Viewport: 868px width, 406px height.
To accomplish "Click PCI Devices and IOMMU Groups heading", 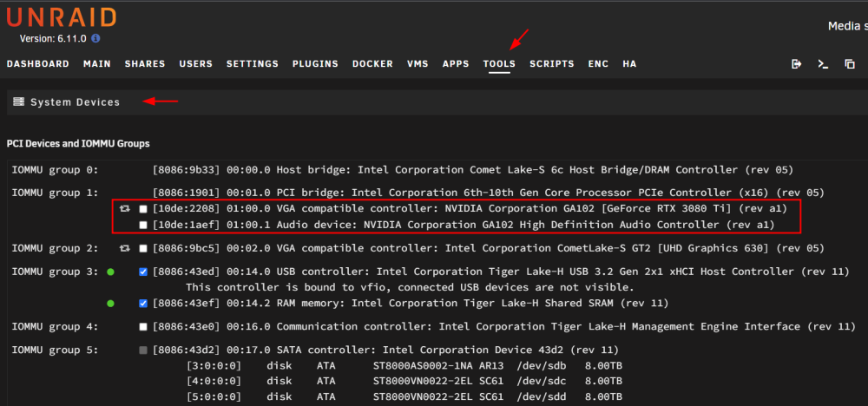I will click(x=78, y=144).
